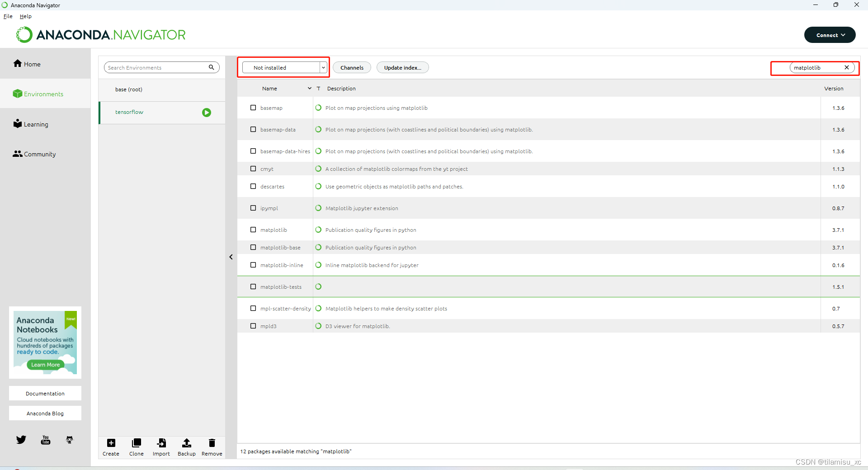Click status icon of matplotlib-inline package

tap(318, 265)
